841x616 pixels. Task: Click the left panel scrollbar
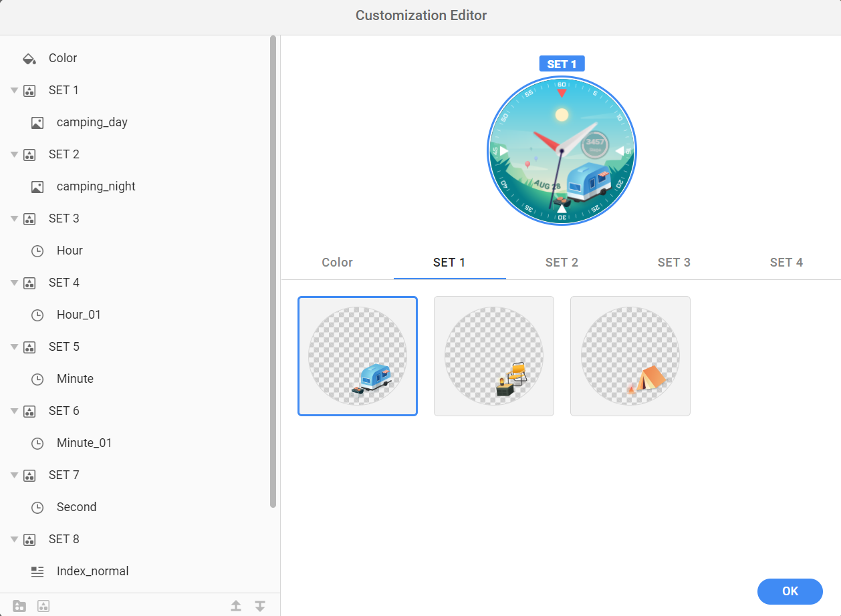pyautogui.click(x=273, y=272)
